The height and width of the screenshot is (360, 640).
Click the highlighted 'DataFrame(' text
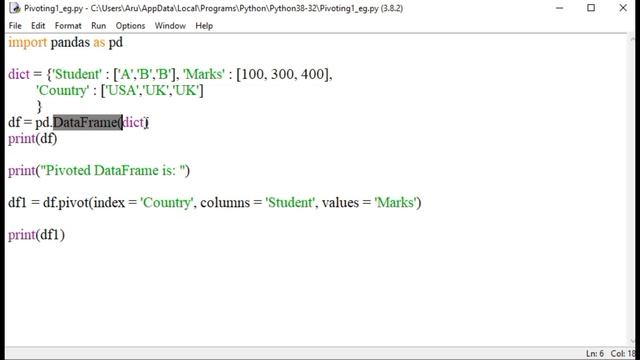coord(88,122)
